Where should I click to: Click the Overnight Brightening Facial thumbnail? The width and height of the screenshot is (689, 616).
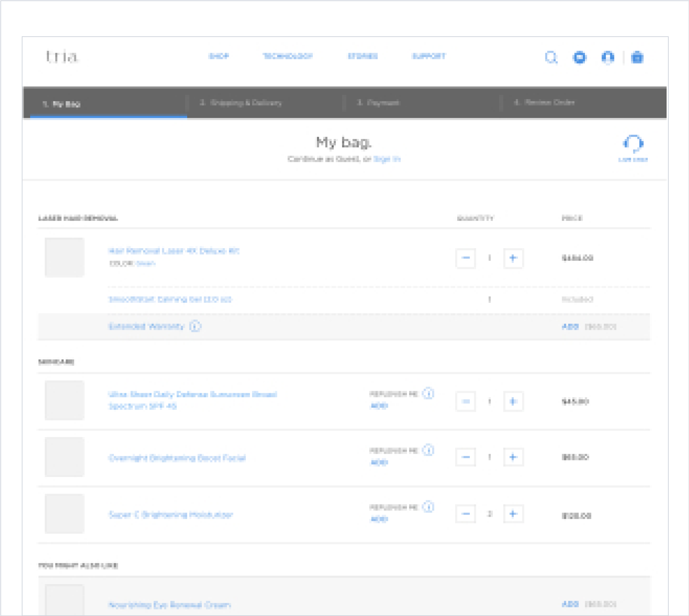[x=65, y=457]
